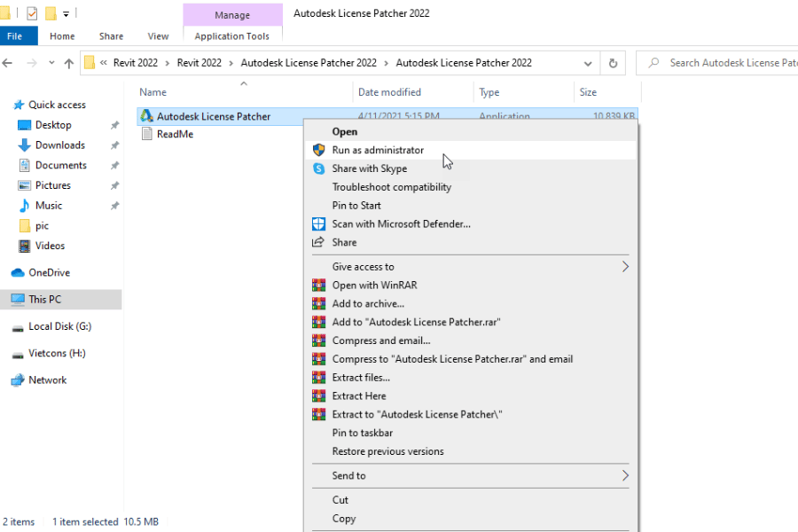
Task: Click the WinRAR icon beside Extract files
Action: click(319, 378)
